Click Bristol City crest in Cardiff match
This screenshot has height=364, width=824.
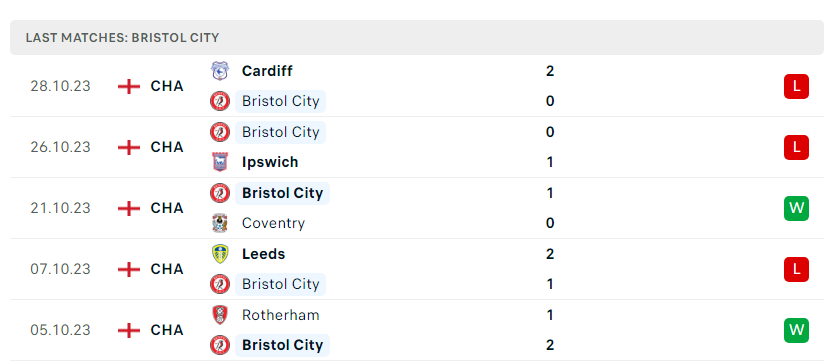click(x=220, y=101)
